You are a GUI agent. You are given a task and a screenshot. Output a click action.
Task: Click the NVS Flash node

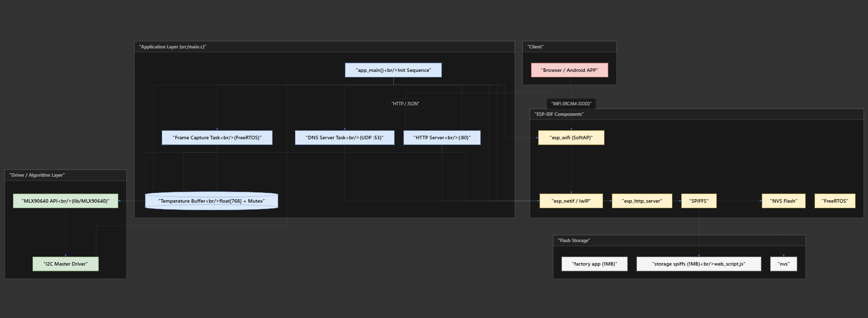783,201
